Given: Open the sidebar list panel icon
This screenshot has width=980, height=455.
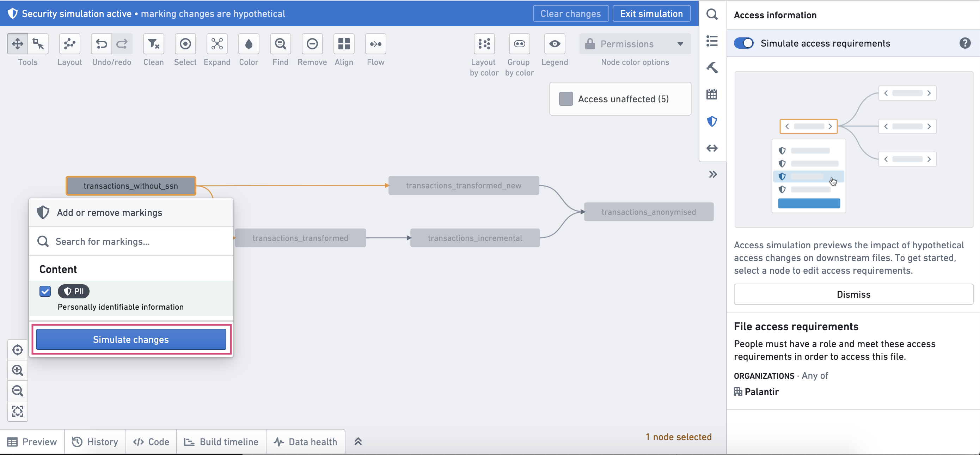Looking at the screenshot, I should click(x=712, y=41).
